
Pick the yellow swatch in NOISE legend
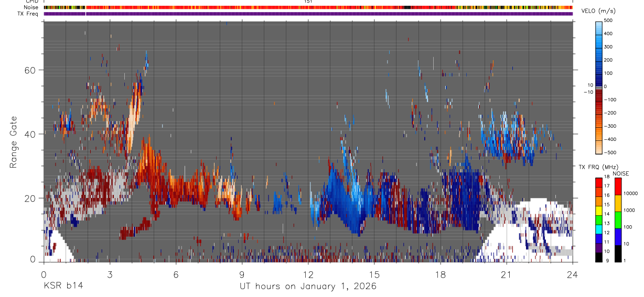pos(618,203)
